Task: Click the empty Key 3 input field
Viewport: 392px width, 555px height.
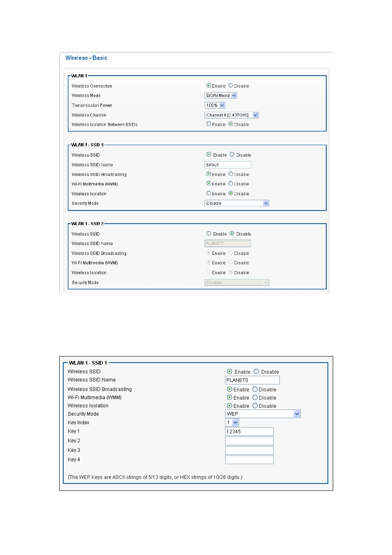Action: pos(249,451)
